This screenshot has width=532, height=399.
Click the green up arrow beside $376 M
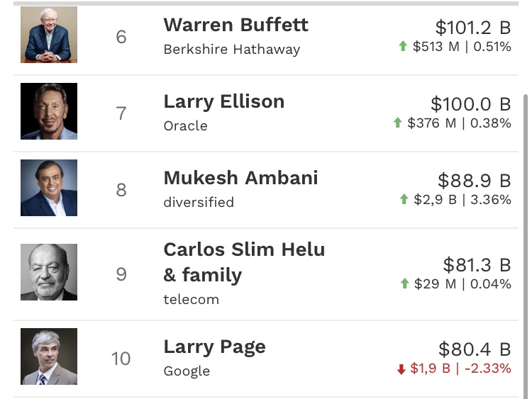(398, 123)
